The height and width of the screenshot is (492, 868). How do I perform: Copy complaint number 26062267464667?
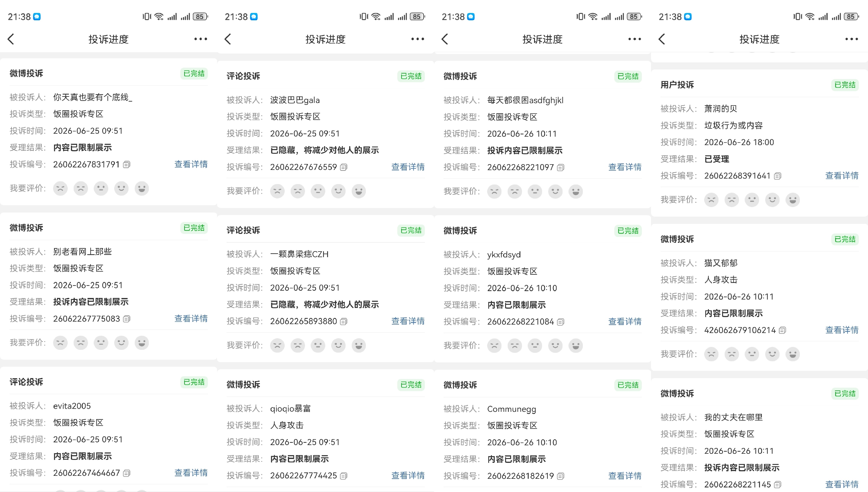(x=127, y=473)
